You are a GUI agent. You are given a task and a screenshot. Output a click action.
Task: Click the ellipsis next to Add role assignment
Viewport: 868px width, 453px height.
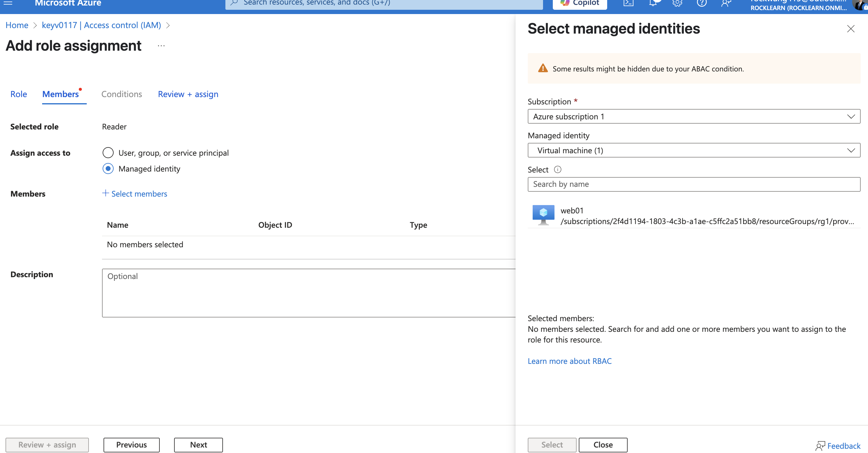[161, 46]
